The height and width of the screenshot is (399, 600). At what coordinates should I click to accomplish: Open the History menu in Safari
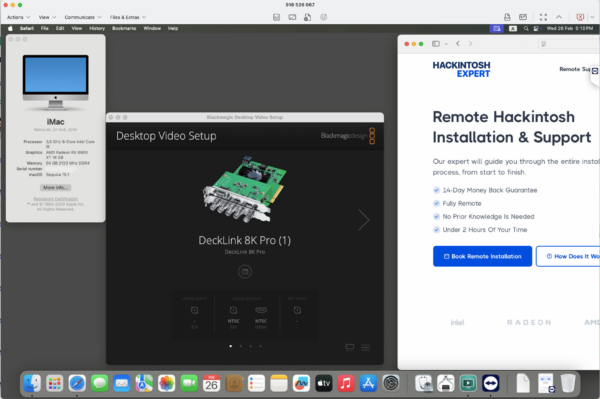tap(97, 28)
